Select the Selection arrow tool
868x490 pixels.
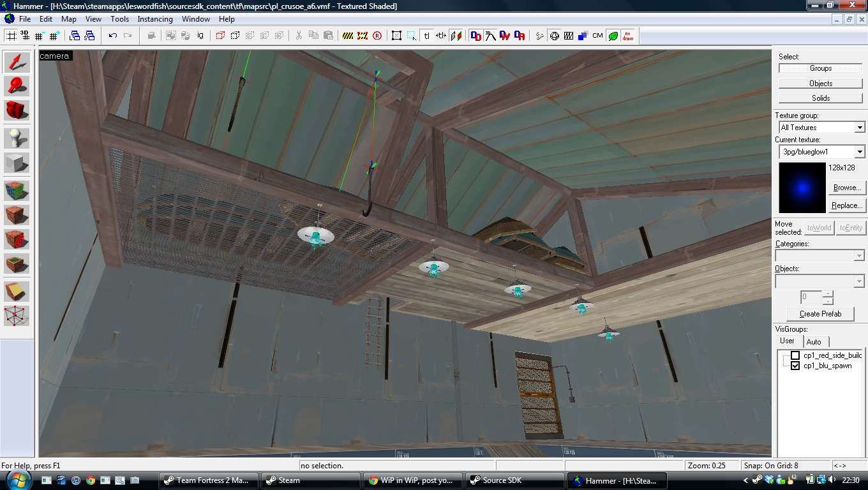point(17,63)
